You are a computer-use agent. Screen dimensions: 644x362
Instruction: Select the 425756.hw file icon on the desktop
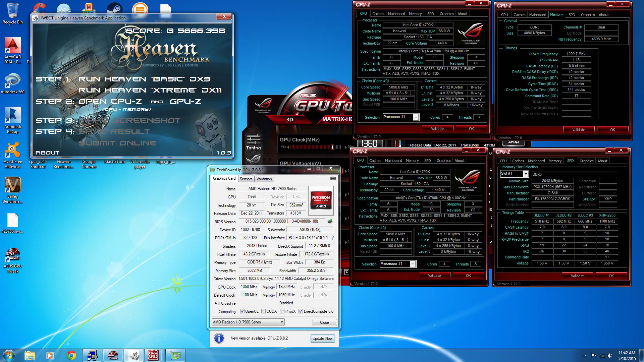click(x=12, y=223)
